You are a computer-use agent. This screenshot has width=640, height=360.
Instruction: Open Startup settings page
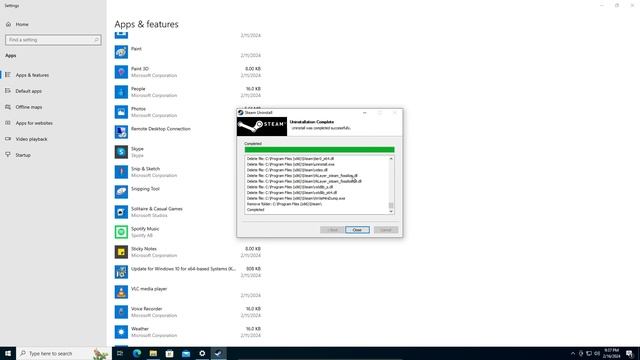pos(23,155)
